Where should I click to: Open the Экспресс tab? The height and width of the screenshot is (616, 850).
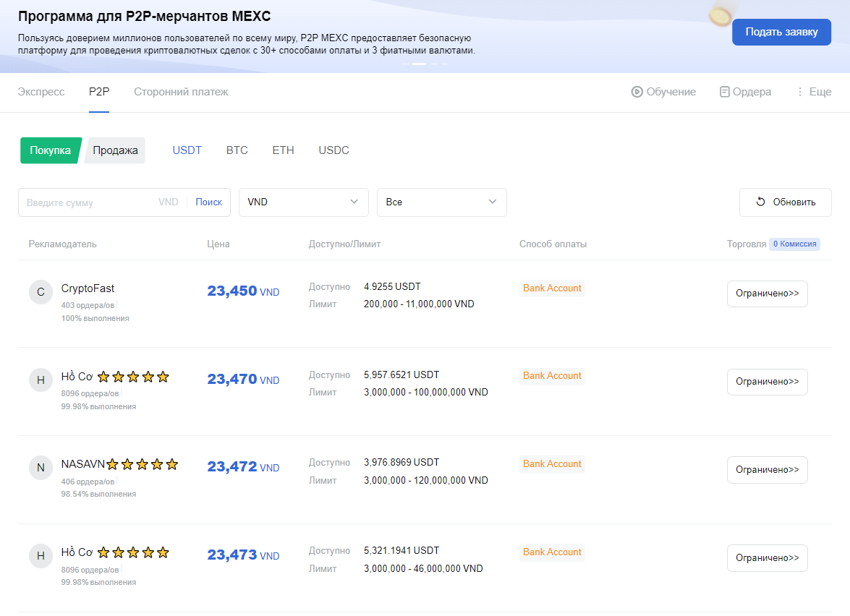pos(41,92)
